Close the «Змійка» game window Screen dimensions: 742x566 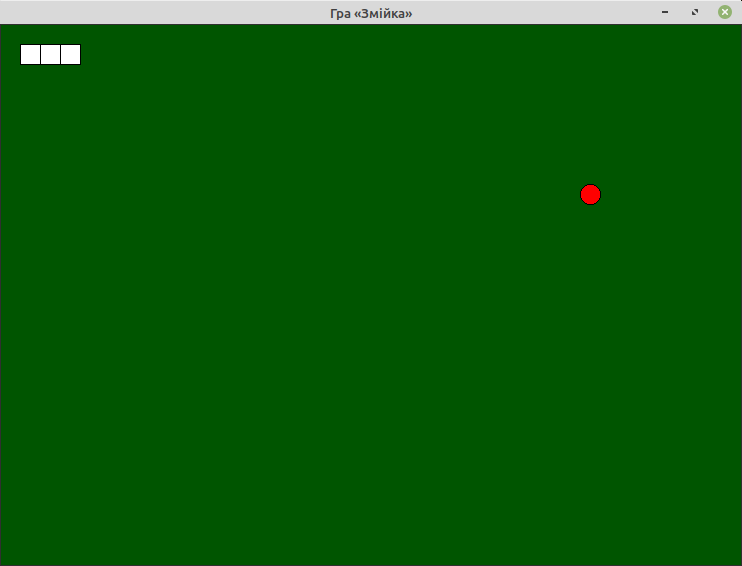(724, 12)
